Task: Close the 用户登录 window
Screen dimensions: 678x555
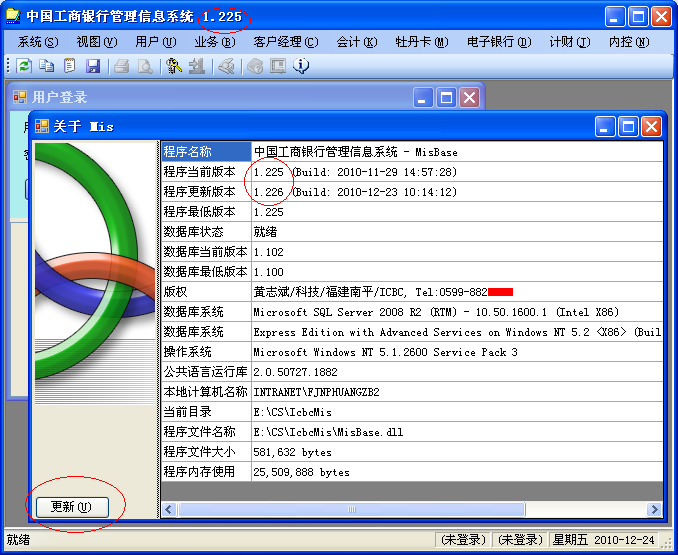Action: [469, 97]
